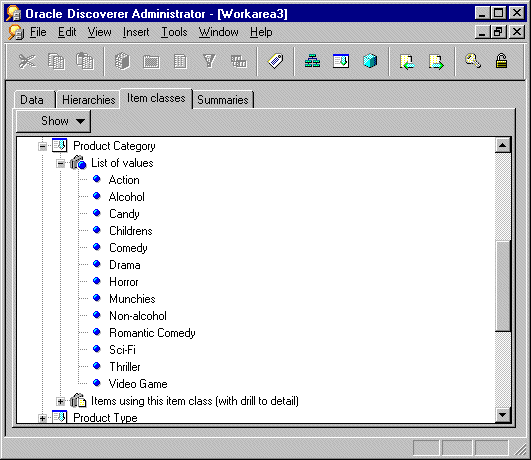
Task: Select the Comedy value
Action: pos(128,248)
